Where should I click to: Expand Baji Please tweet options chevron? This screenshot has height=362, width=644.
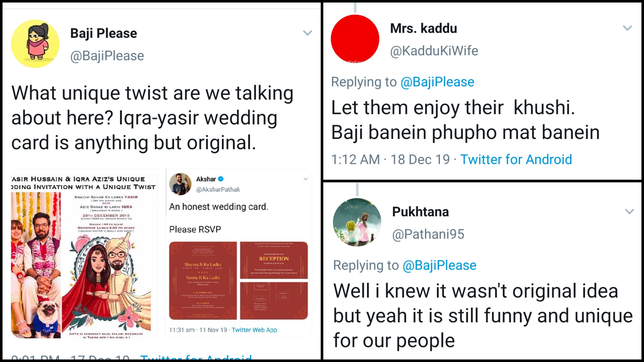click(x=307, y=33)
